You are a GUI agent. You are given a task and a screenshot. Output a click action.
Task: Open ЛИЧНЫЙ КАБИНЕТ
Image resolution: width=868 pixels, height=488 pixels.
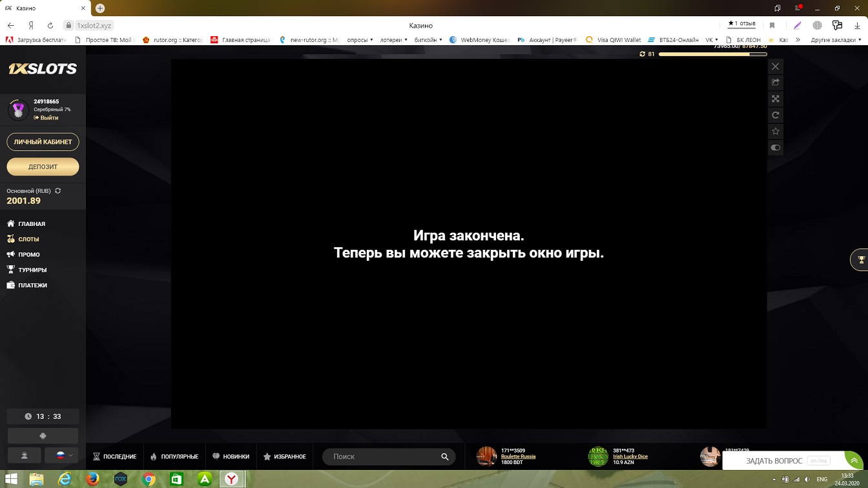pyautogui.click(x=43, y=142)
